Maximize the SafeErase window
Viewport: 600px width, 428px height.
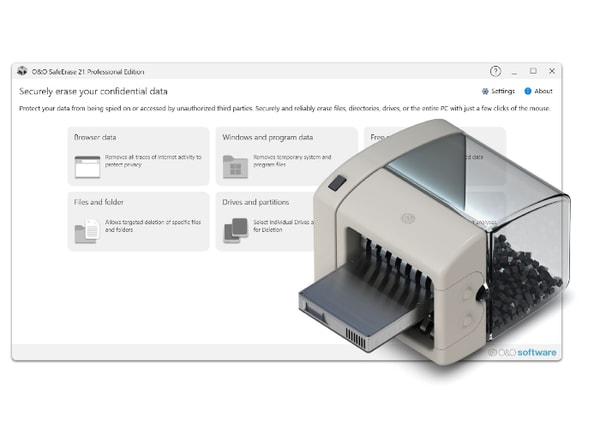coord(533,71)
